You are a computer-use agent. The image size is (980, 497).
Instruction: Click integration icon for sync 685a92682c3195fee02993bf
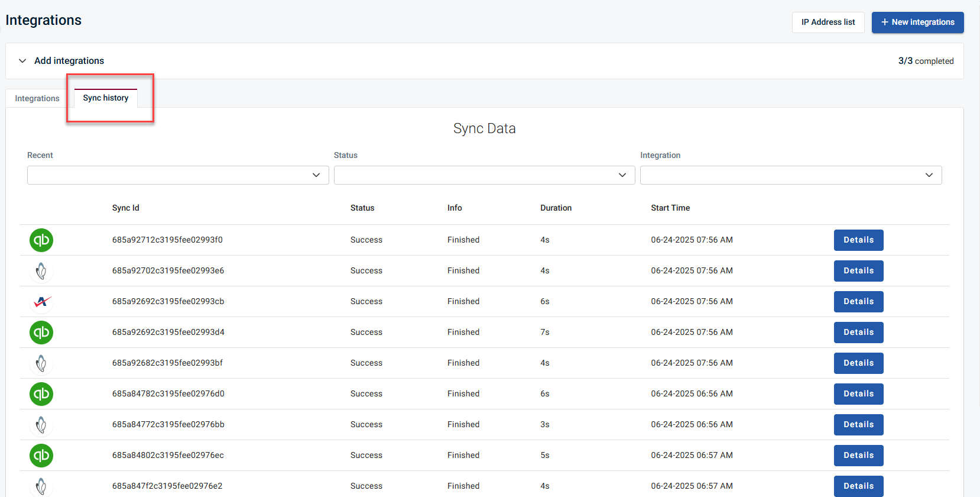point(41,363)
